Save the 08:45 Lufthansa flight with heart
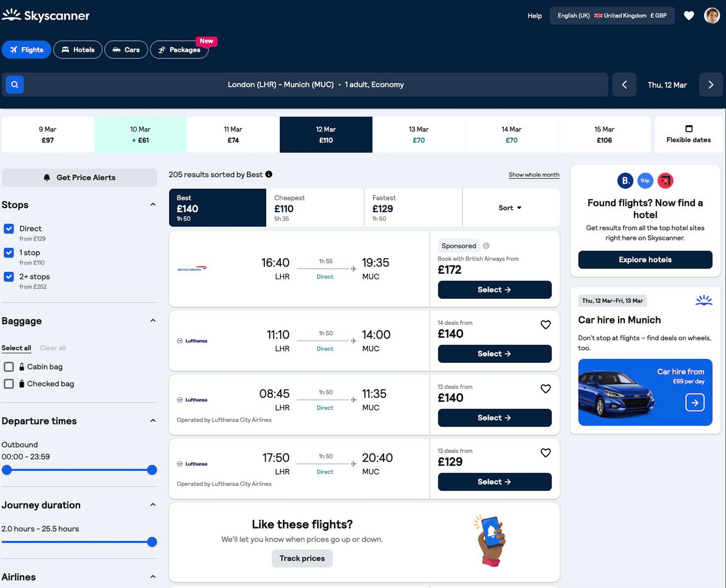 tap(545, 389)
